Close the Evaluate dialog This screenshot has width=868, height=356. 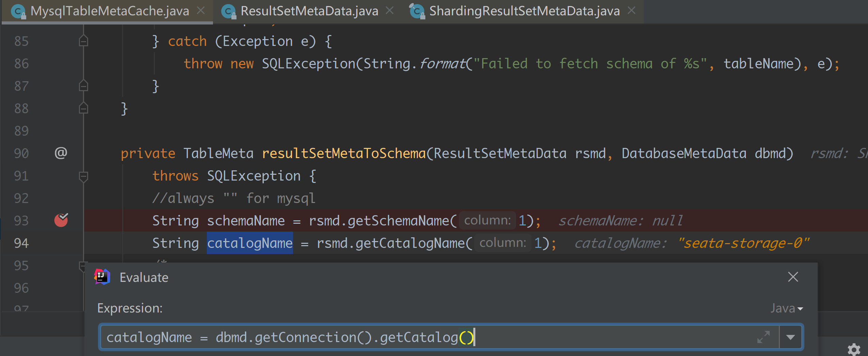(793, 277)
